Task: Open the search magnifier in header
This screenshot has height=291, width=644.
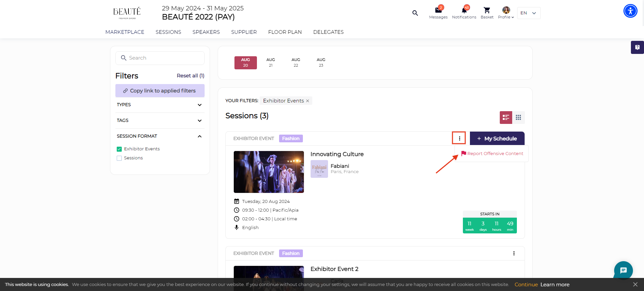Action: pos(415,13)
